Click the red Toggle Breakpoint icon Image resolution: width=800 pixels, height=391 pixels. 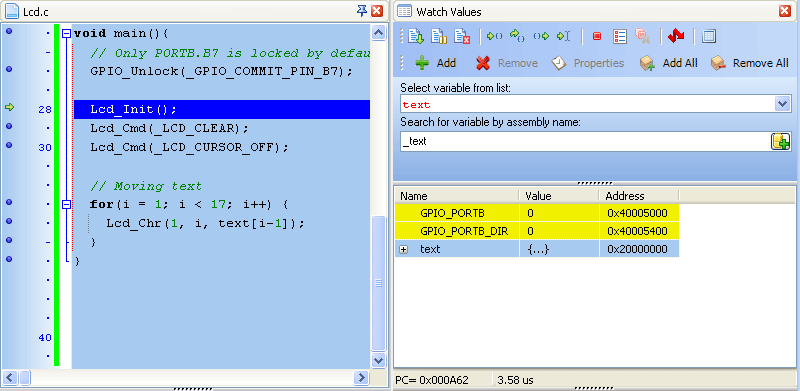[596, 36]
